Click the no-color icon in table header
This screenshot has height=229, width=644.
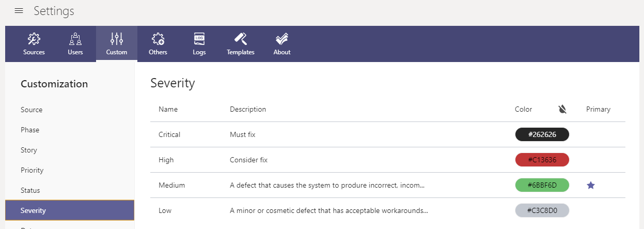[x=562, y=109]
